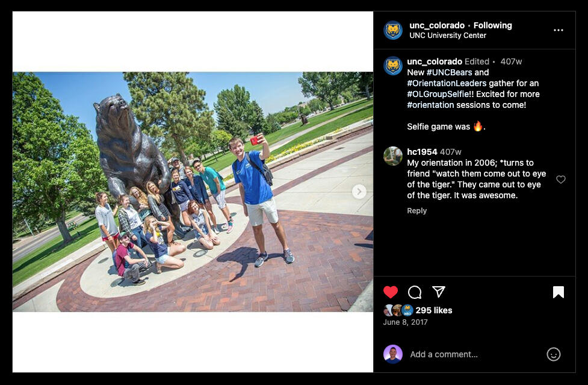
Task: Open your own profile avatar by comment box
Action: [x=392, y=354]
